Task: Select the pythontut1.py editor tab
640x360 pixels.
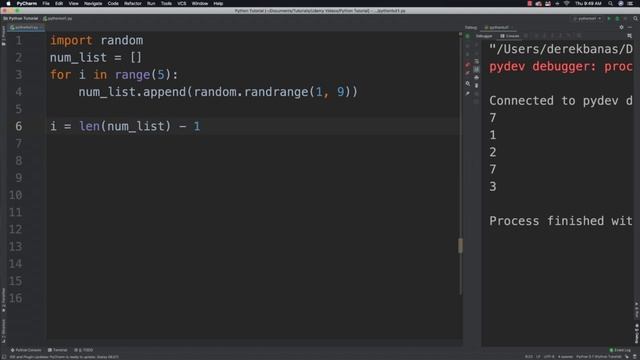Action: [25, 27]
